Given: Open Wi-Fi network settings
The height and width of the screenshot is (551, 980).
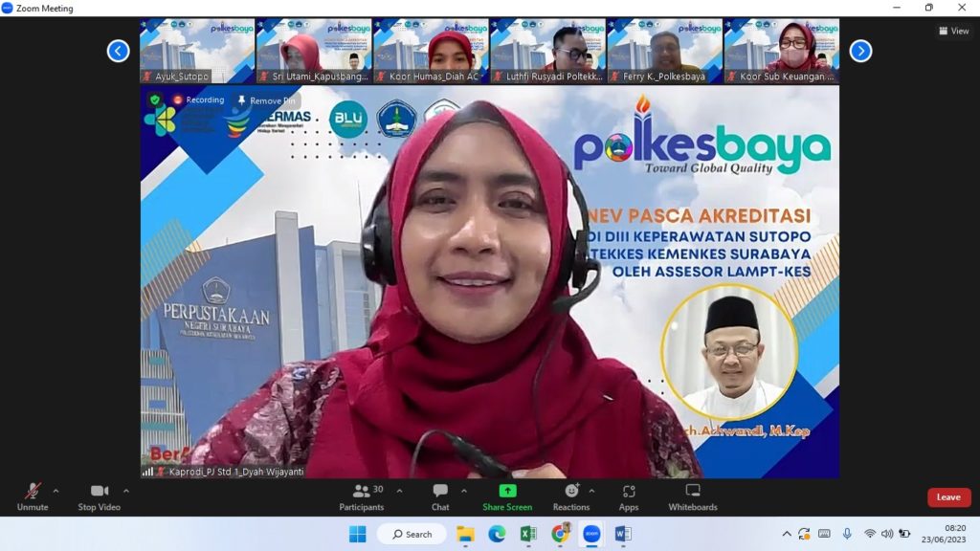Looking at the screenshot, I should 869,534.
